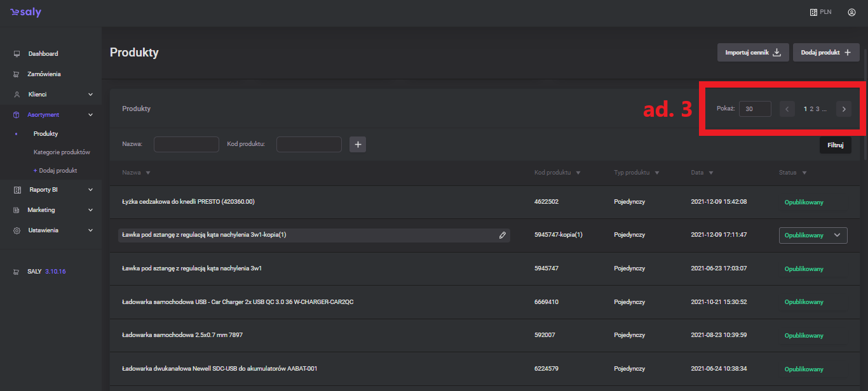Go to next page with right arrow
The width and height of the screenshot is (868, 391).
click(x=844, y=109)
